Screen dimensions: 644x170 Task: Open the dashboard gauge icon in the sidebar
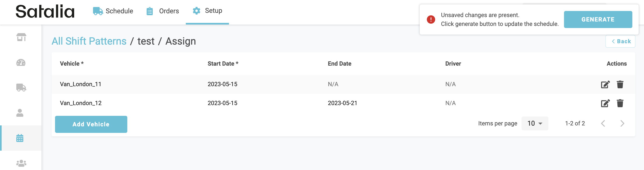coord(21,63)
